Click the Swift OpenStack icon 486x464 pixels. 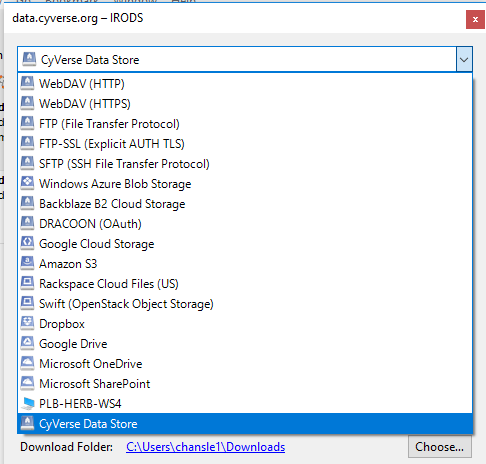27,303
